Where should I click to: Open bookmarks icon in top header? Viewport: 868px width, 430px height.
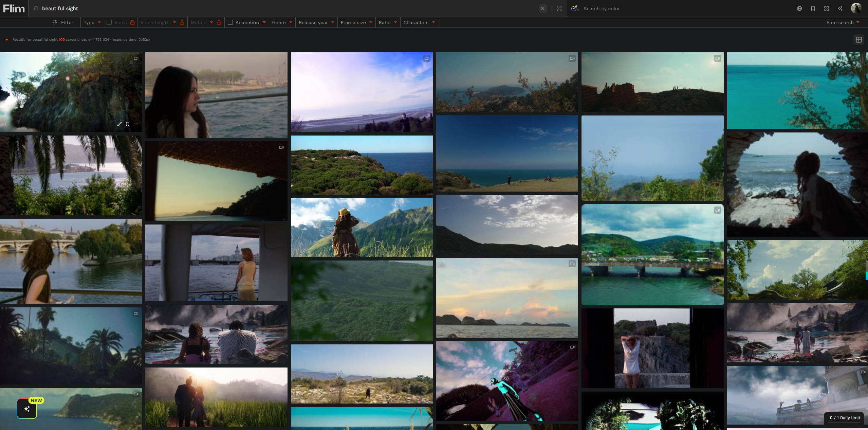click(813, 8)
